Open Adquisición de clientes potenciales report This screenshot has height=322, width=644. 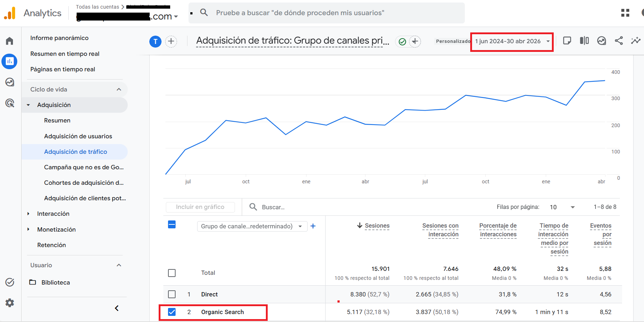[x=85, y=198]
